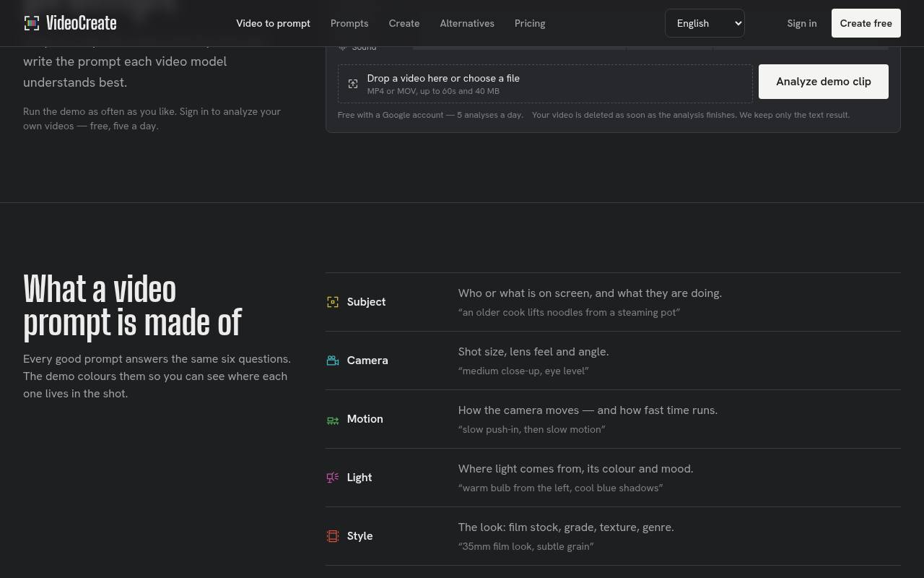Viewport: 924px width, 578px height.
Task: Click the drop a video file area
Action: [x=545, y=84]
